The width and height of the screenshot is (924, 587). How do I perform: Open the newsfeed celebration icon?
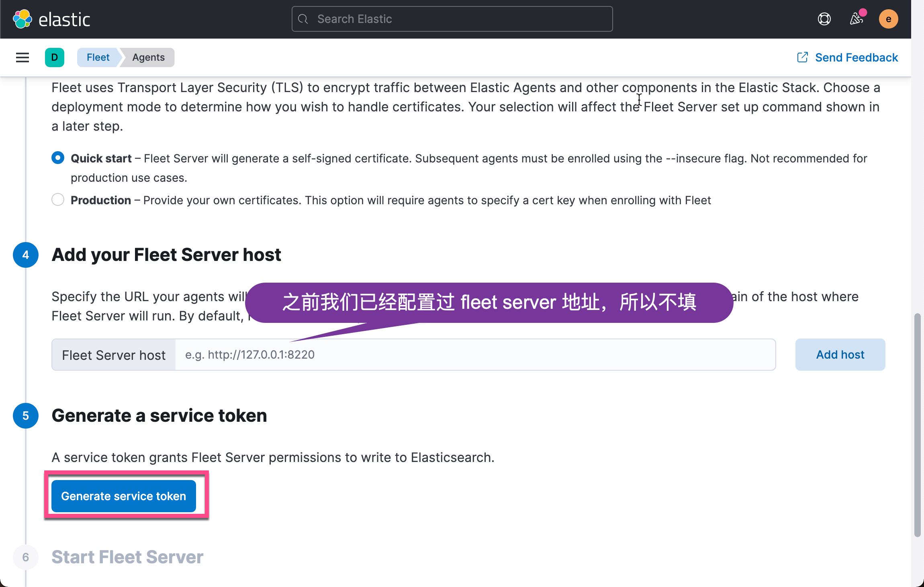click(x=856, y=19)
